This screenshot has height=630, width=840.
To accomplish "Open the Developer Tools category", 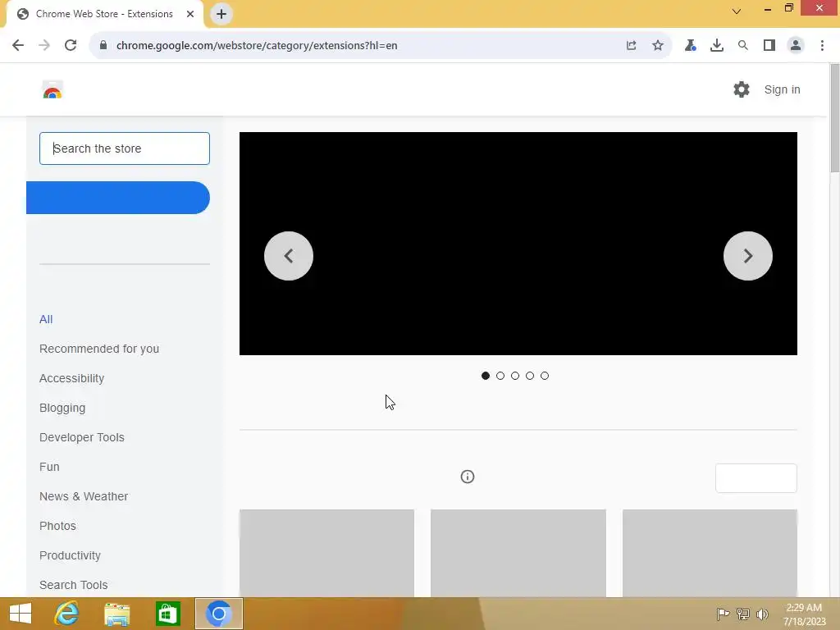I will pos(82,437).
